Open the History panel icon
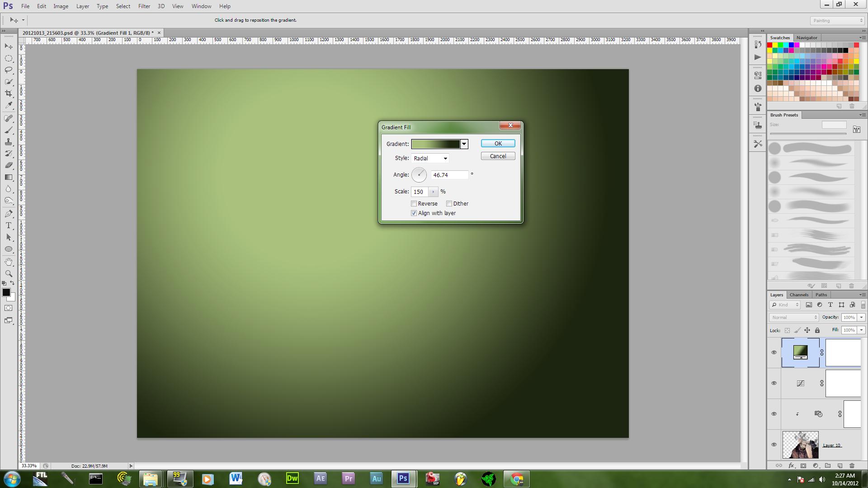The height and width of the screenshot is (488, 868). (758, 44)
